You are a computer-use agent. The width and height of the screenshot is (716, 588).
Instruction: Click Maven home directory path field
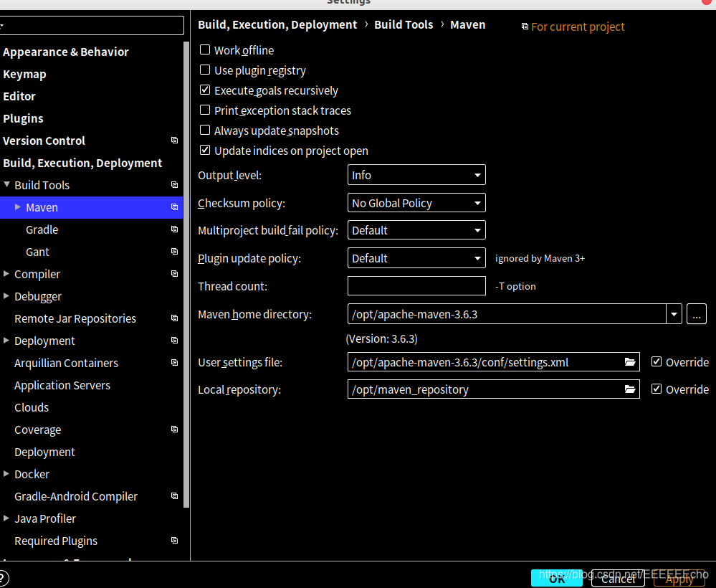507,314
